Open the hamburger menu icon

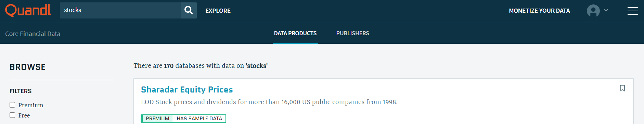632,11
